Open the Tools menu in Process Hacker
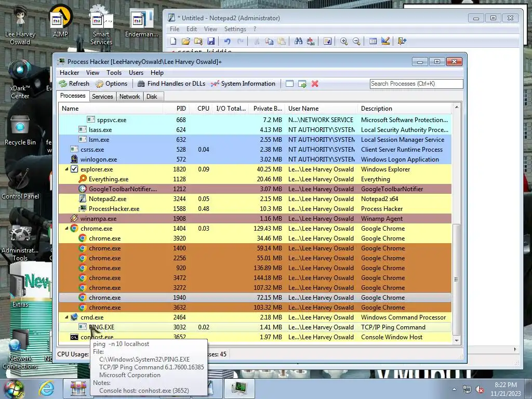The image size is (532, 399). (114, 73)
